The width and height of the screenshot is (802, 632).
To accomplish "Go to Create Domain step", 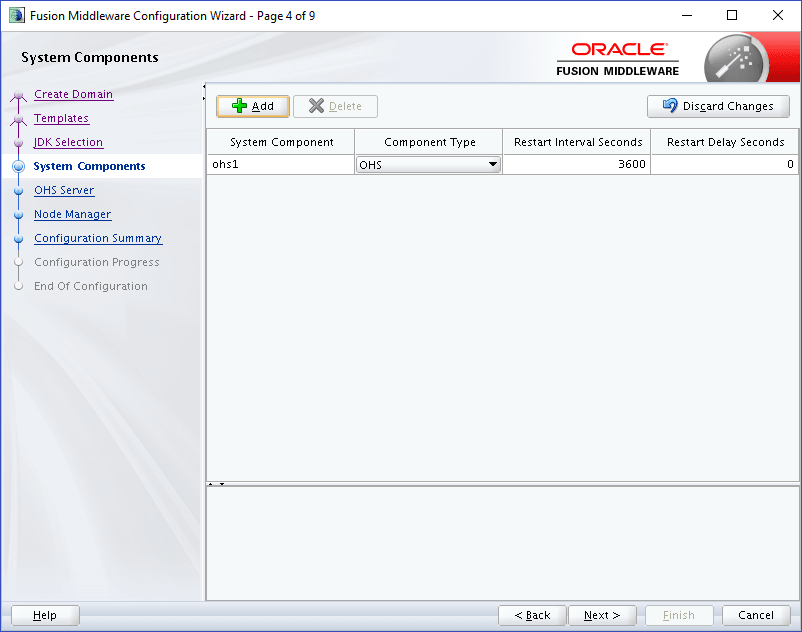I will click(x=73, y=94).
